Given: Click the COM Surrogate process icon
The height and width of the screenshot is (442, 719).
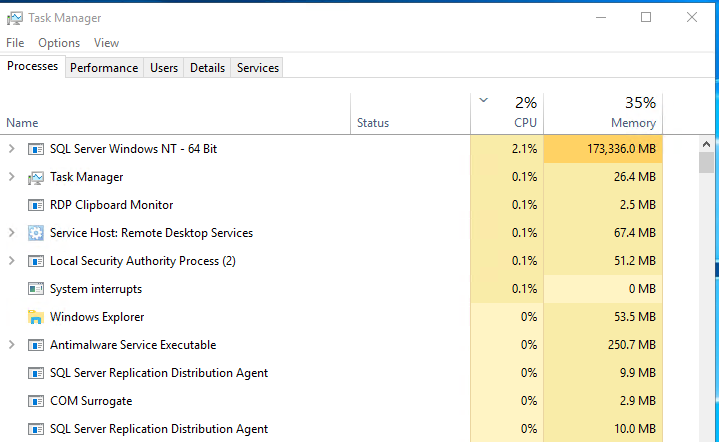Looking at the screenshot, I should pos(36,401).
